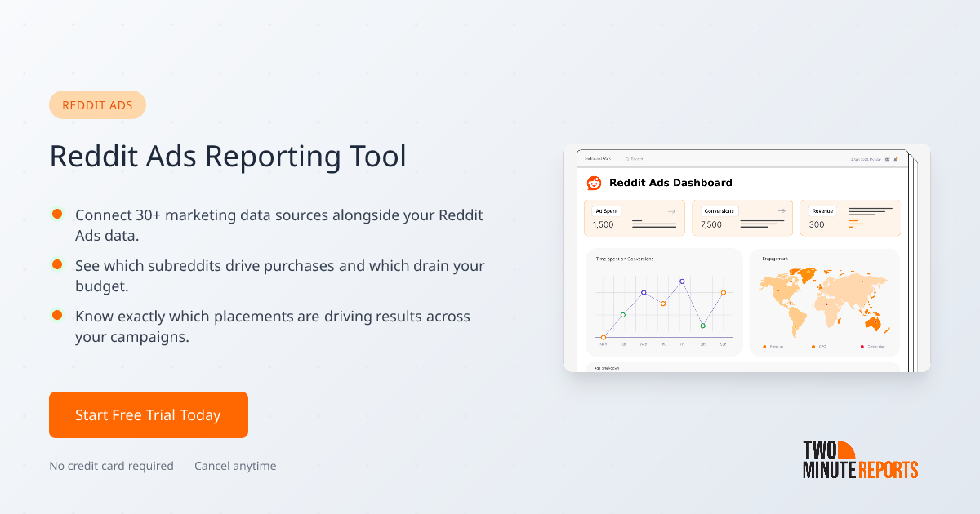Click the Tue data point on line chart
980x514 pixels.
[x=623, y=315]
